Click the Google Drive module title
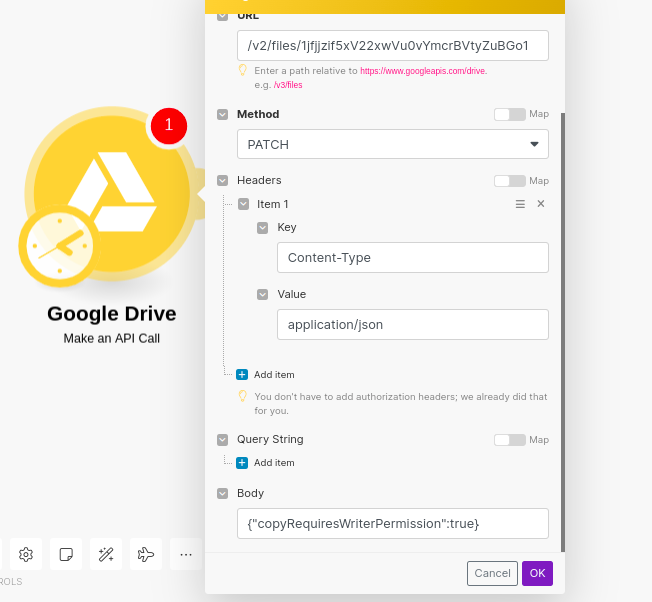652x602 pixels. coord(111,314)
